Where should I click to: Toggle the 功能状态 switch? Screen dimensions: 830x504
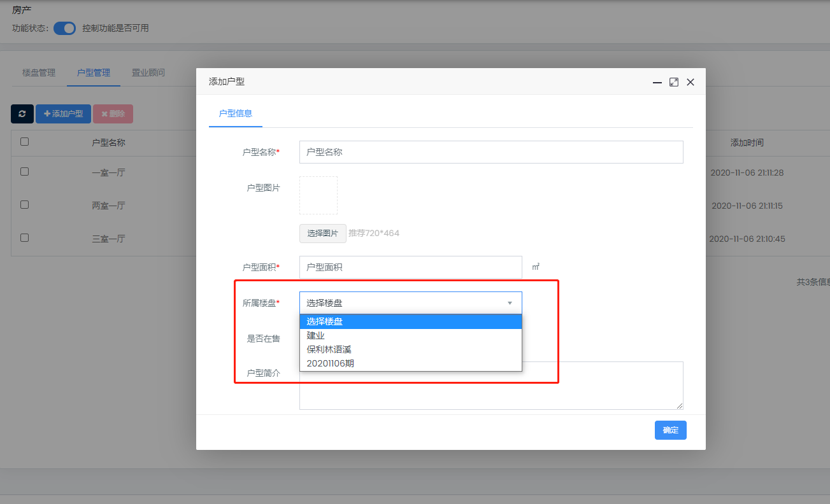coord(64,28)
